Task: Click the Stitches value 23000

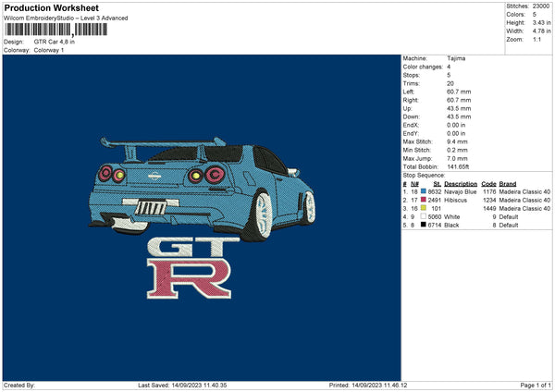Action: [x=541, y=6]
